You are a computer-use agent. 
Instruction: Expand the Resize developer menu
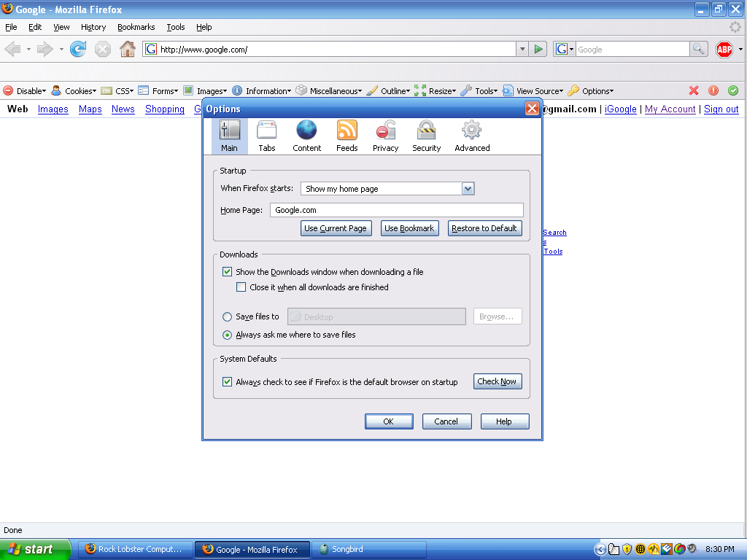[x=436, y=91]
